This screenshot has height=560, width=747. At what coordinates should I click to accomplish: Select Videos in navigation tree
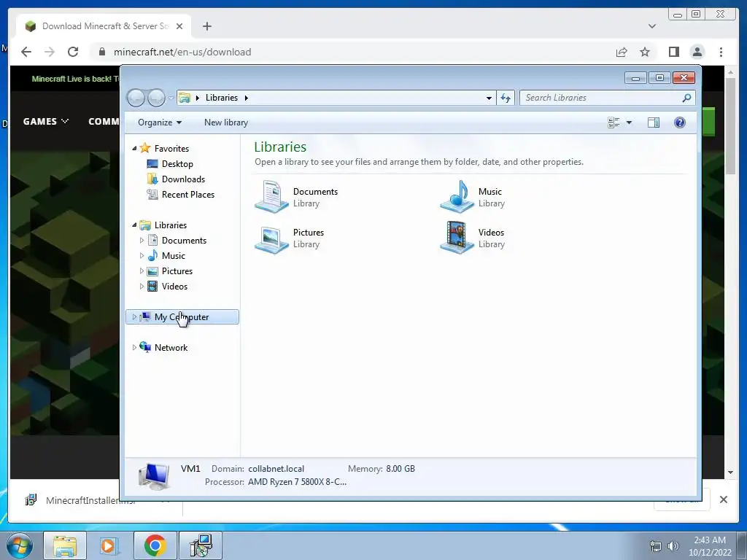tap(174, 286)
